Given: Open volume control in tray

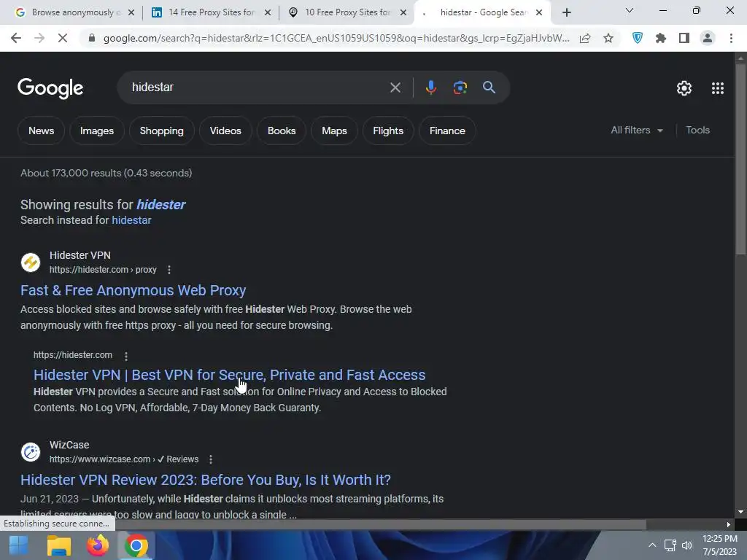Looking at the screenshot, I should pyautogui.click(x=687, y=545).
